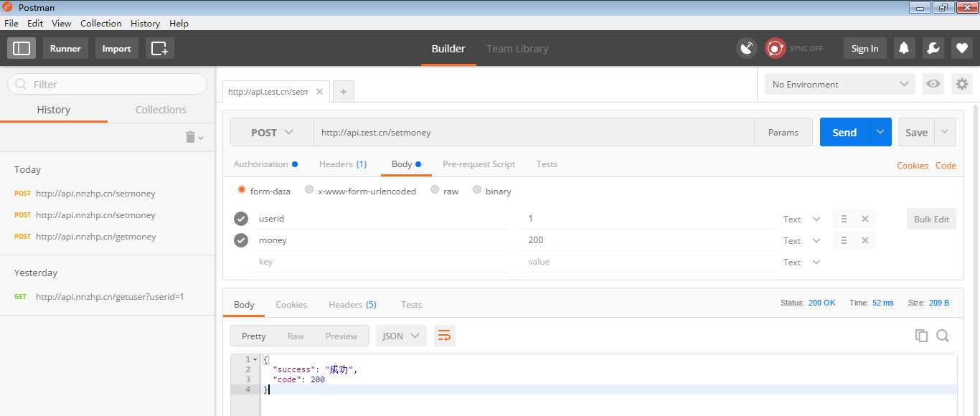
Task: Click the heart icon in header
Action: [x=961, y=48]
